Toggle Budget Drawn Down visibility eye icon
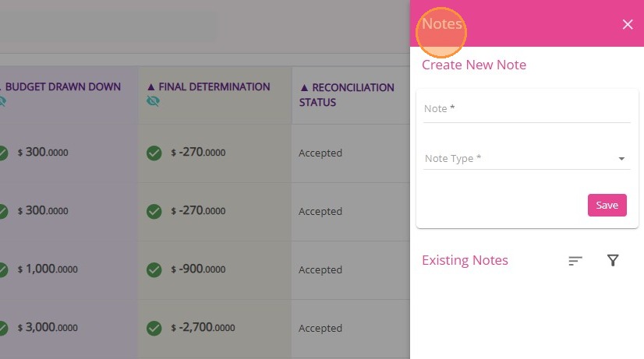The image size is (644, 359). pyautogui.click(x=2, y=101)
